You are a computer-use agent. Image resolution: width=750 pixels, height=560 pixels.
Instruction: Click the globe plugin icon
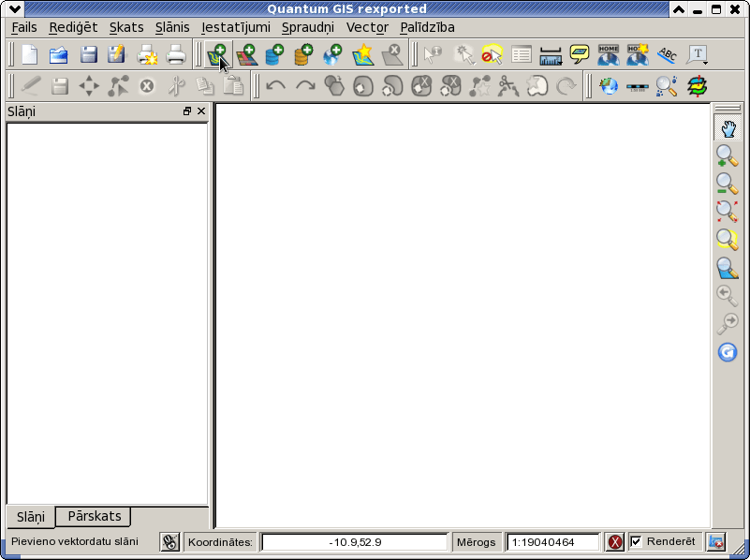[x=609, y=86]
